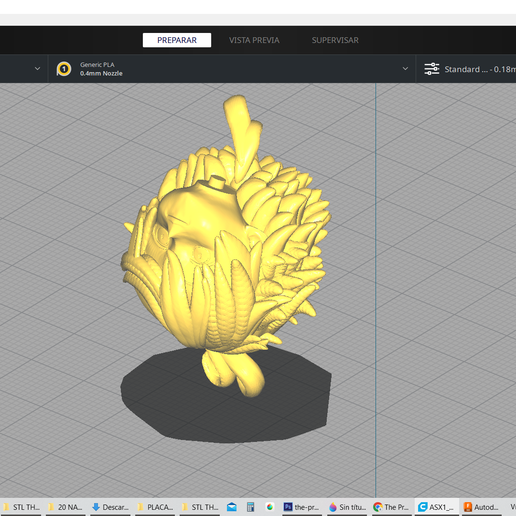Open the Standard 0.18mm profile settings

pyautogui.click(x=480, y=69)
